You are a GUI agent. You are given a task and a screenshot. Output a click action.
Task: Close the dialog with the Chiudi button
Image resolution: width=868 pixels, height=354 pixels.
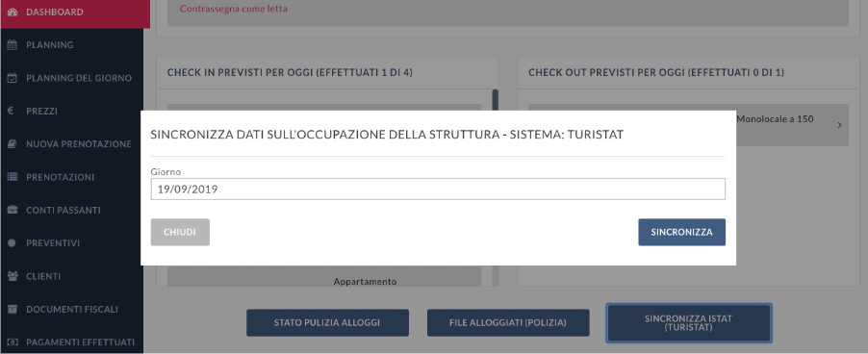180,233
